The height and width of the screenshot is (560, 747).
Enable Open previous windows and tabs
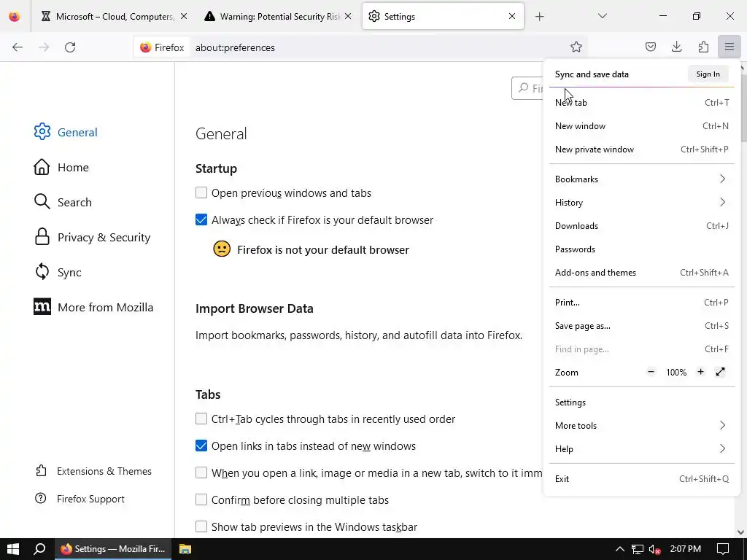click(201, 192)
